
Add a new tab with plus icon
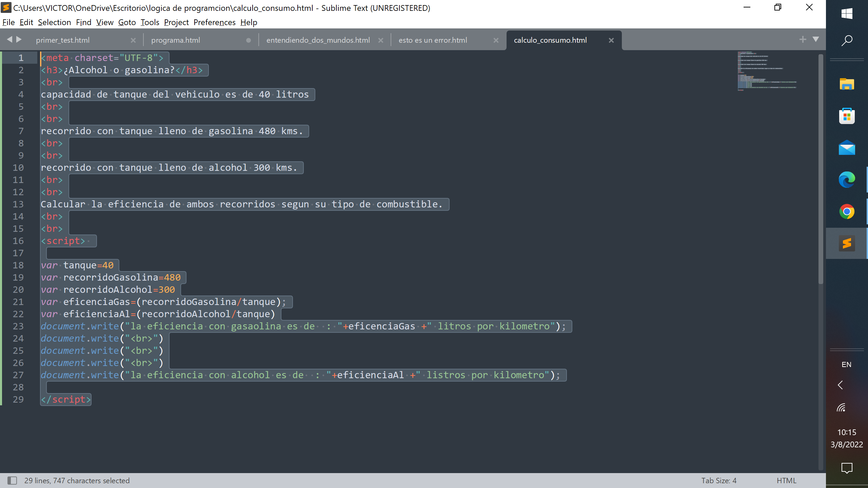point(803,39)
